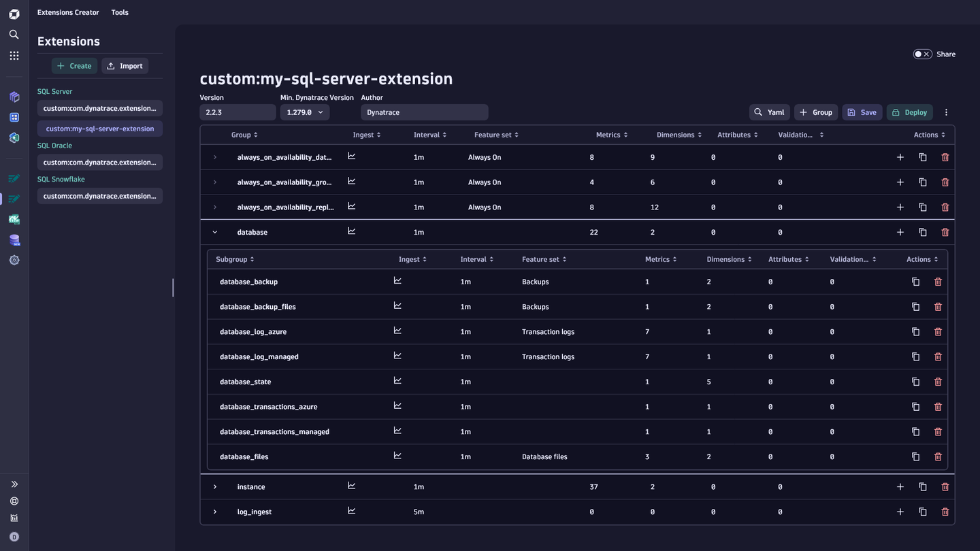The image size is (980, 551).
Task: Copy the always_on_availability_repl group
Action: coord(923,207)
